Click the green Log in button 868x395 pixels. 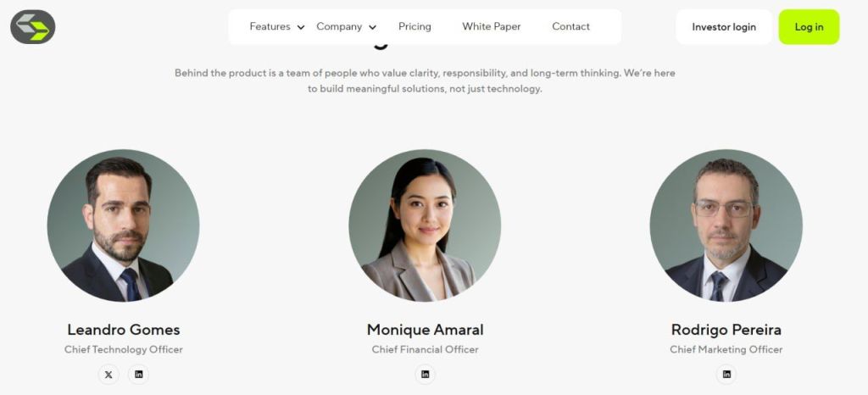pyautogui.click(x=809, y=26)
